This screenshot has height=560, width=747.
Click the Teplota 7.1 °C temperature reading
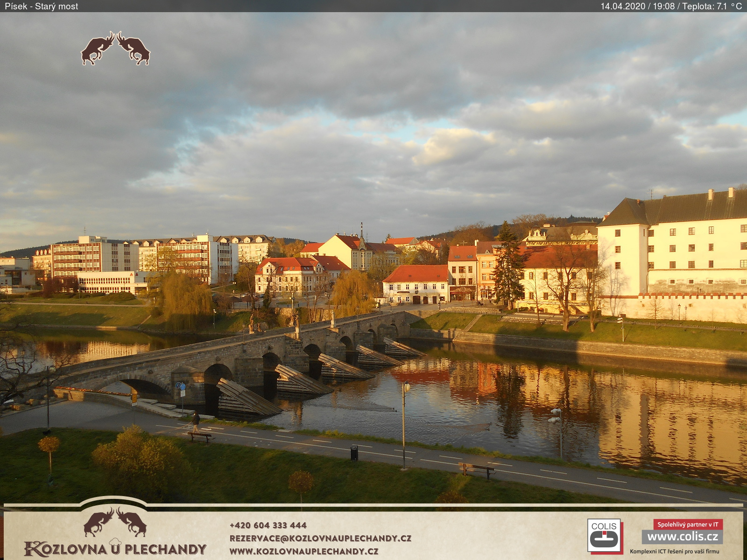pyautogui.click(x=712, y=6)
